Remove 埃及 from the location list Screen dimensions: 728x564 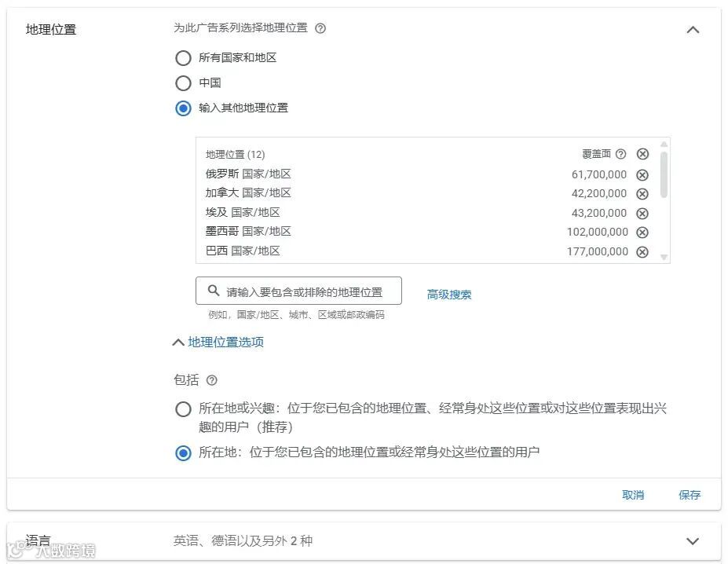tap(642, 213)
